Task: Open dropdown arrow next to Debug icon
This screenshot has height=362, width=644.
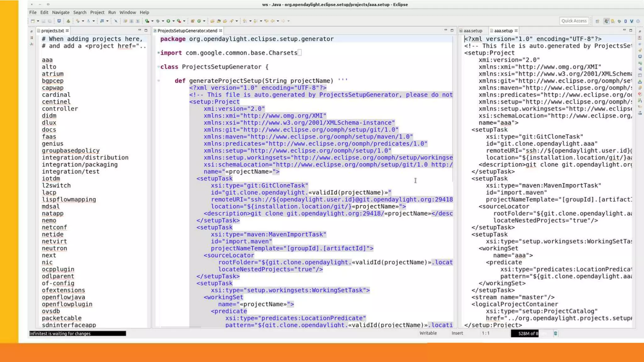Action: pyautogui.click(x=163, y=21)
